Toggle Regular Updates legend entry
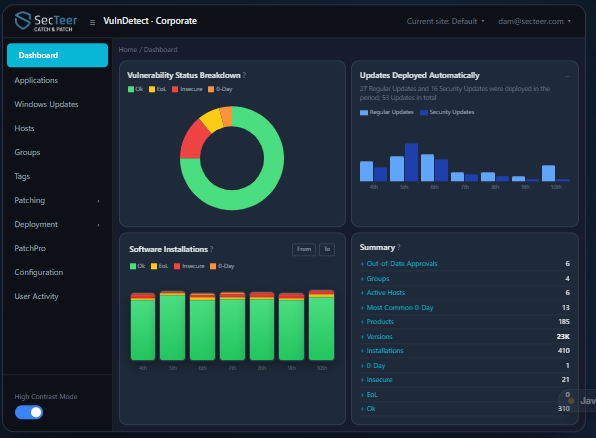This screenshot has height=438, width=596. [x=387, y=112]
